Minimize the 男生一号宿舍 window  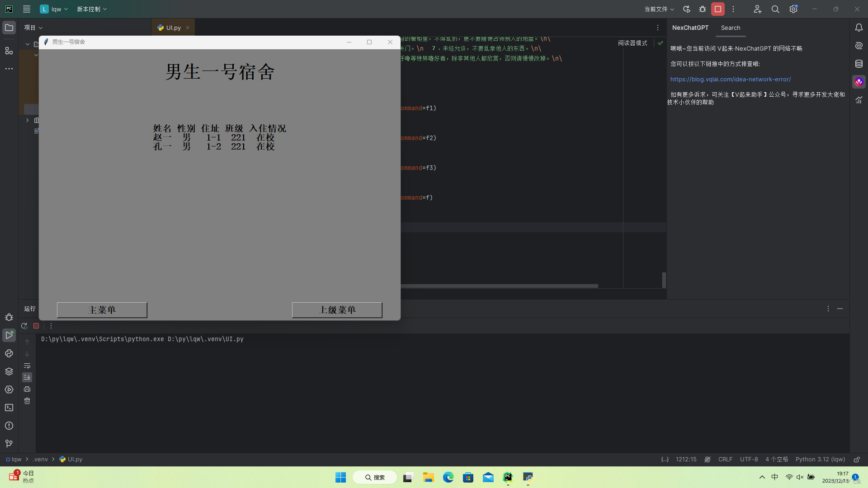tap(349, 42)
